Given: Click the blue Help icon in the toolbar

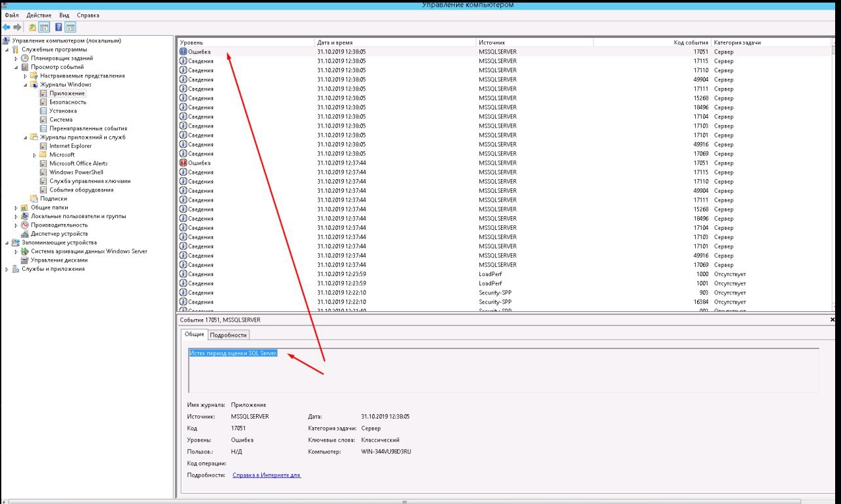Looking at the screenshot, I should [x=58, y=27].
